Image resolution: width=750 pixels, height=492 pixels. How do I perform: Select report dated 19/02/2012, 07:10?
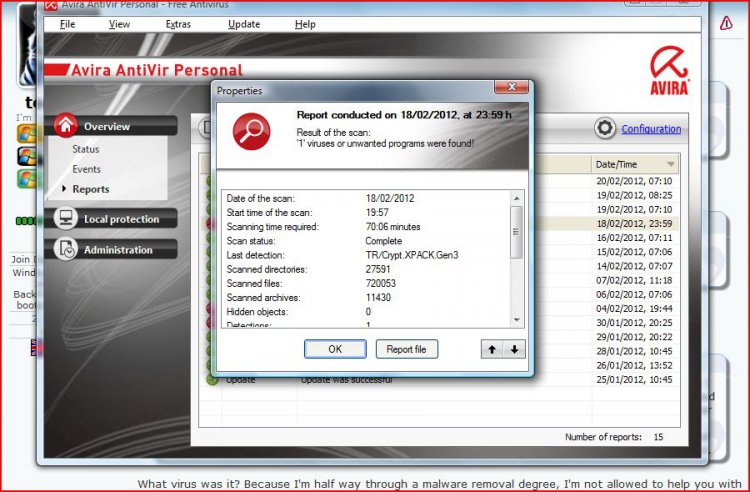pos(634,209)
